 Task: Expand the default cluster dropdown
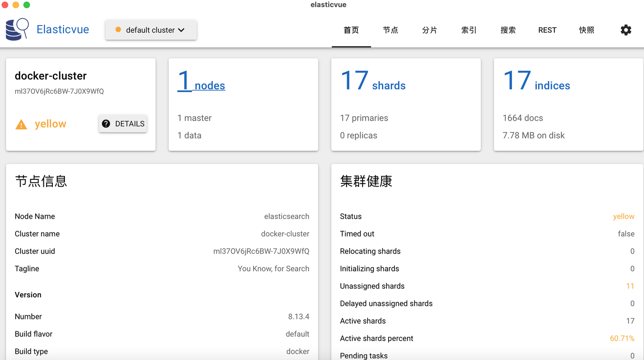click(151, 30)
